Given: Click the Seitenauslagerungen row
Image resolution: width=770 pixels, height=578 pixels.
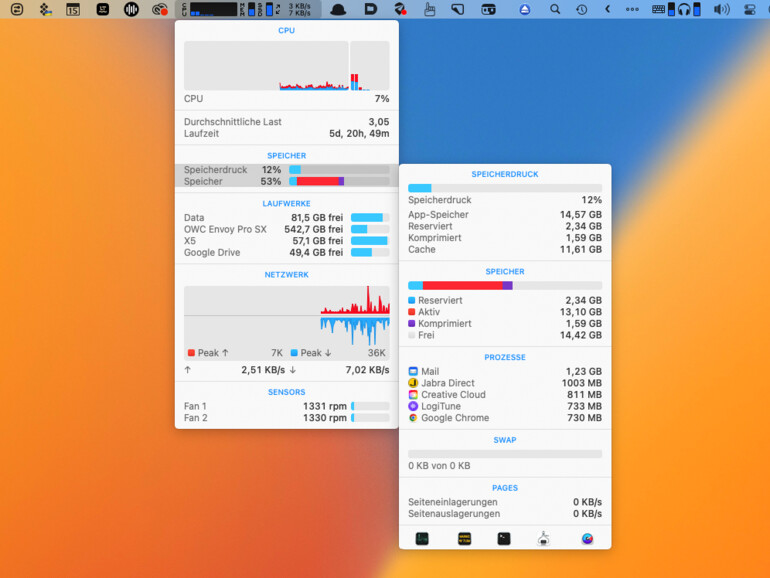Looking at the screenshot, I should pos(505,514).
